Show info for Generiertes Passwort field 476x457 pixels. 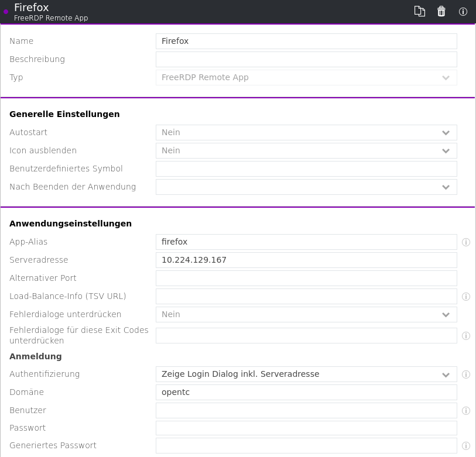[x=466, y=446]
